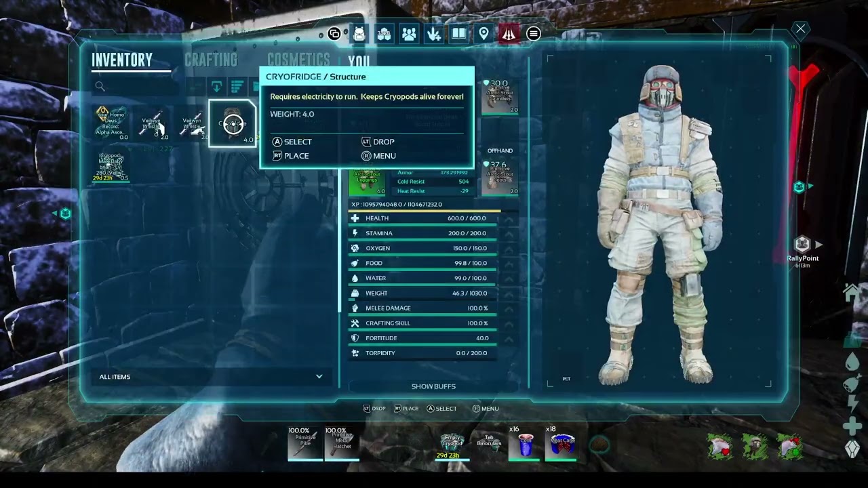Click the Fortitude shield icon
The image size is (868, 488).
(355, 338)
